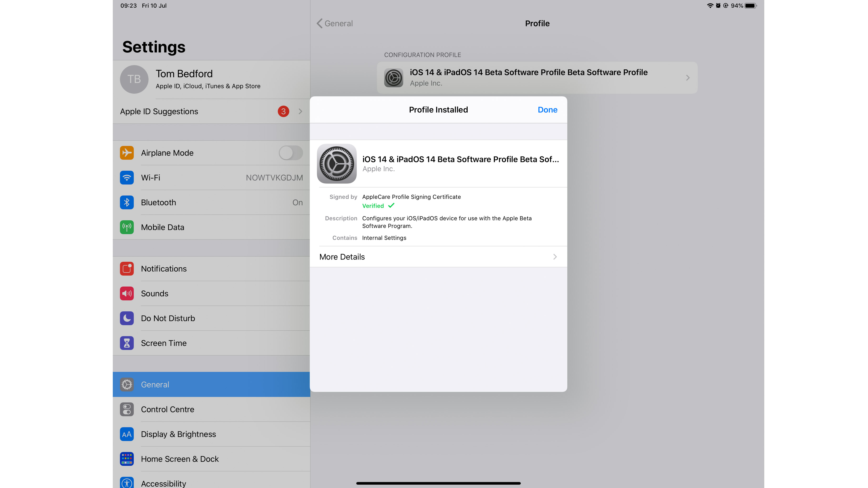Tap the configuration profile gear icon

(393, 78)
